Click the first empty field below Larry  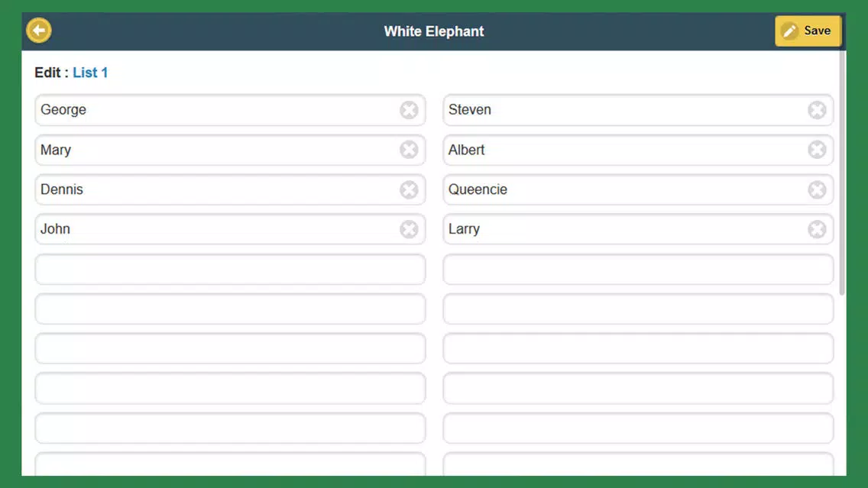point(638,270)
